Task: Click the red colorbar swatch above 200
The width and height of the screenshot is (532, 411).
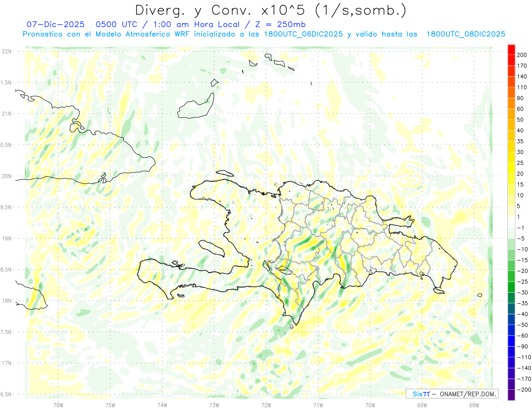Action: click(x=512, y=49)
